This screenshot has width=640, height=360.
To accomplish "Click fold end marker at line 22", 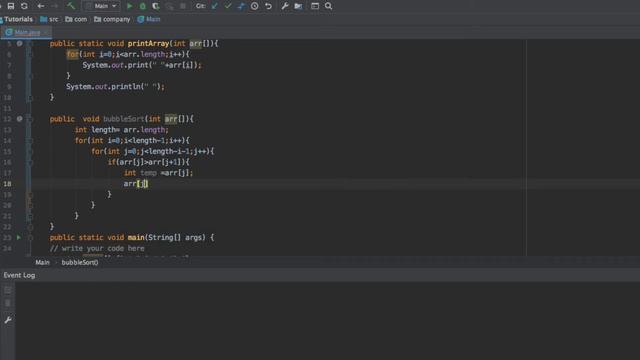I will (30, 227).
